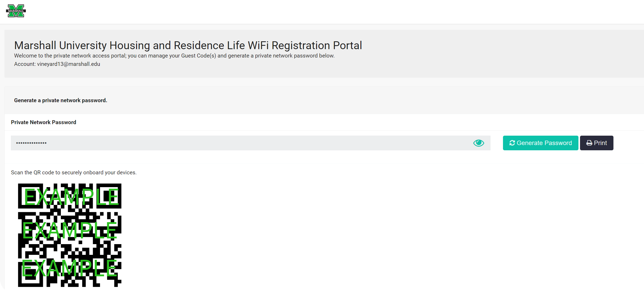Reveal the hidden password with the eye icon
Viewport: 644px width, 293px height.
click(x=478, y=143)
